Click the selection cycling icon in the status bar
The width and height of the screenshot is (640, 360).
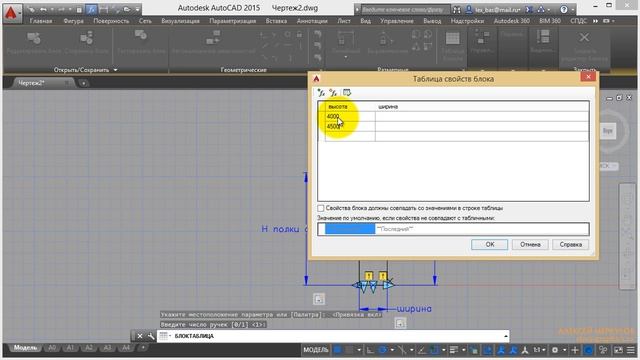[x=473, y=350]
